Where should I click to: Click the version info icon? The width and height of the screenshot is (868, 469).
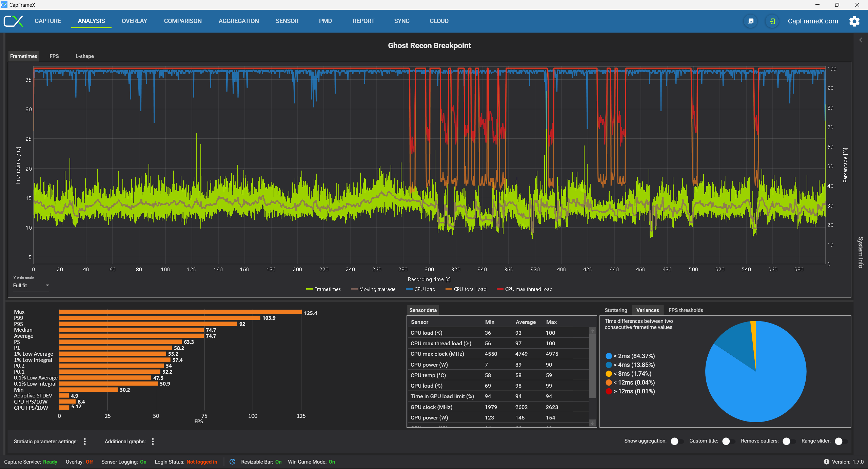click(x=827, y=462)
